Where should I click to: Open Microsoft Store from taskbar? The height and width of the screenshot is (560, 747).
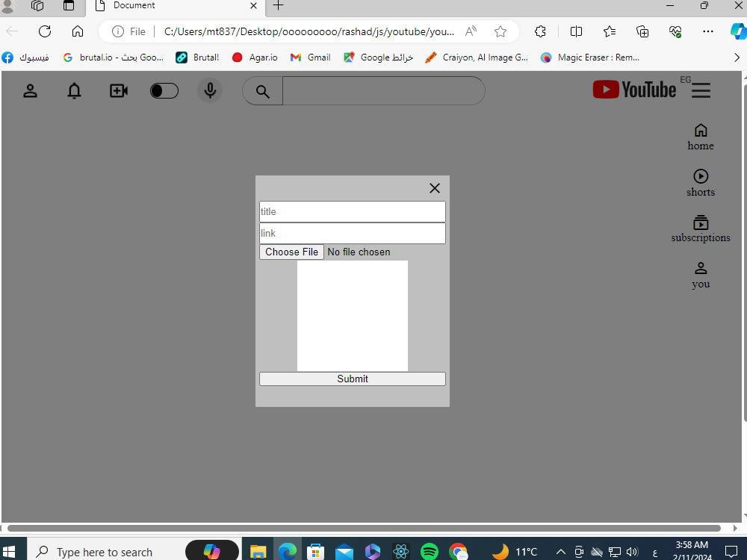(315, 552)
